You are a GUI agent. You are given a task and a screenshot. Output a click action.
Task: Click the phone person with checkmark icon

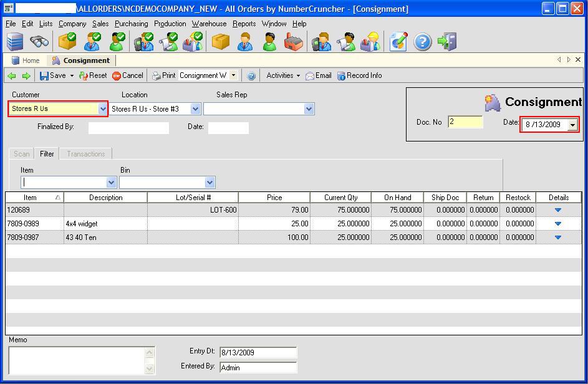tap(144, 41)
